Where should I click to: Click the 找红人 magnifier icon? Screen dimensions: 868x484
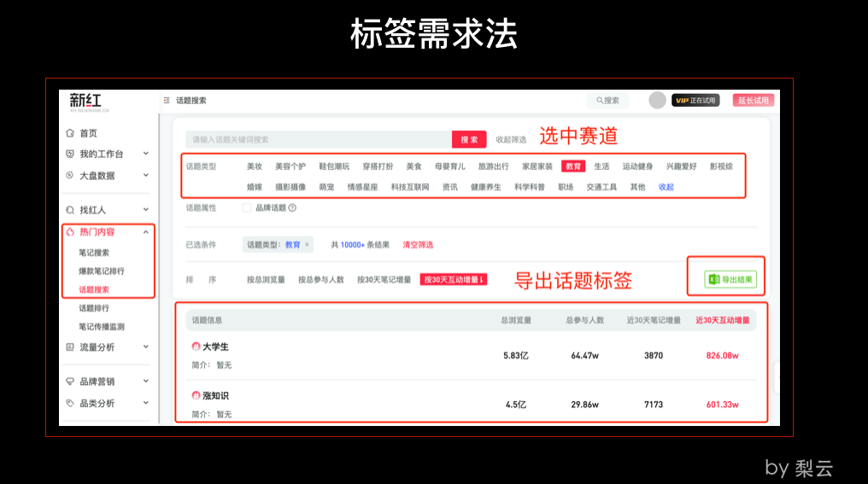(x=70, y=210)
